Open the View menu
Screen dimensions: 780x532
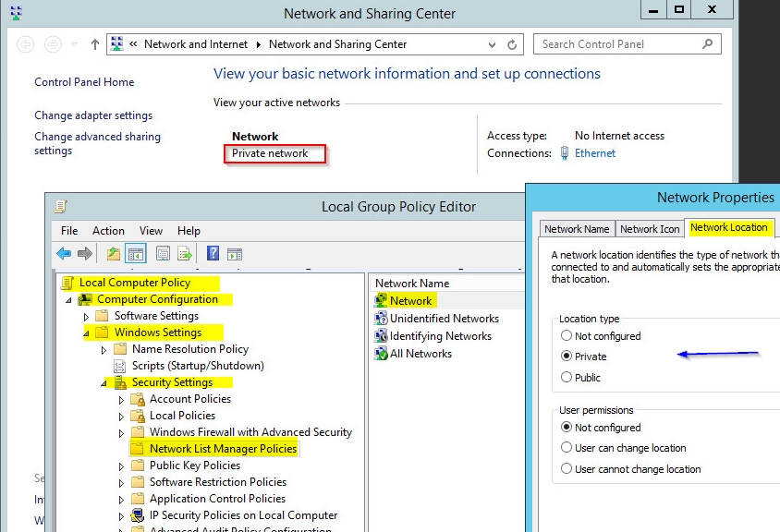coord(151,231)
